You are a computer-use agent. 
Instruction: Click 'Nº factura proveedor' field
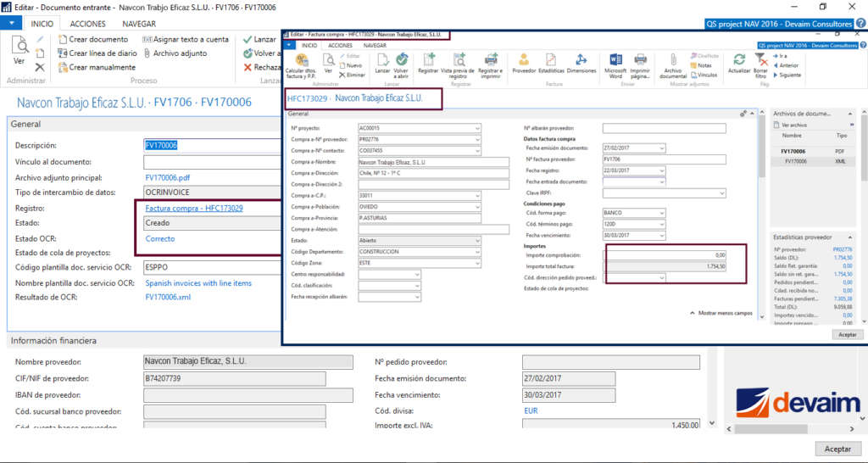pyautogui.click(x=665, y=159)
